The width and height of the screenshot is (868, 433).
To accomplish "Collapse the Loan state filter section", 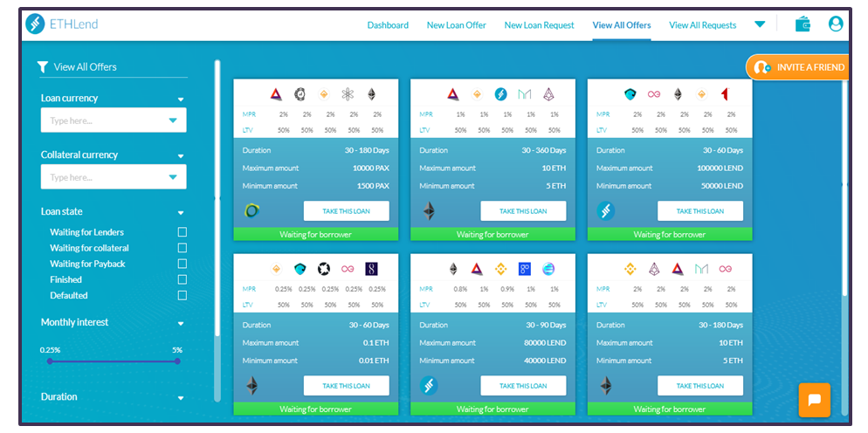I will tap(181, 213).
